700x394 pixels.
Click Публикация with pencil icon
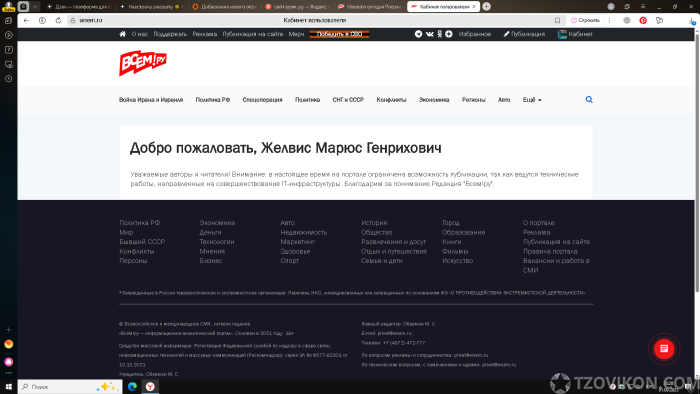524,34
